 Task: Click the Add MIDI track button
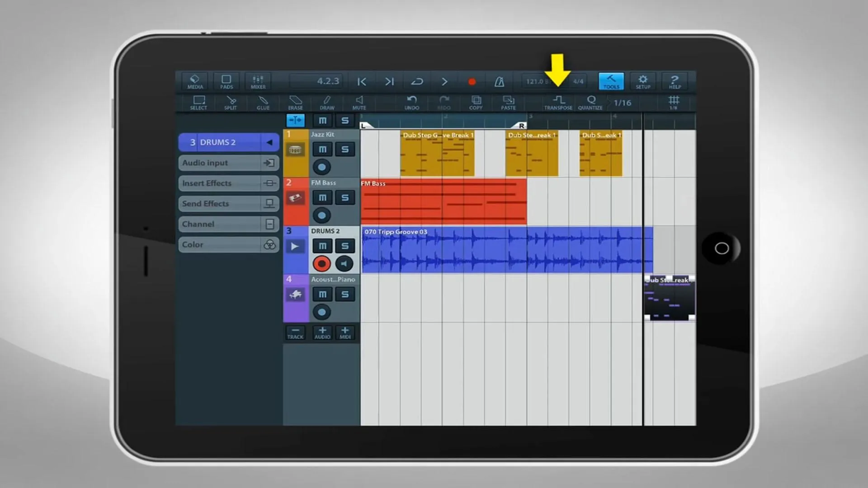coord(344,333)
